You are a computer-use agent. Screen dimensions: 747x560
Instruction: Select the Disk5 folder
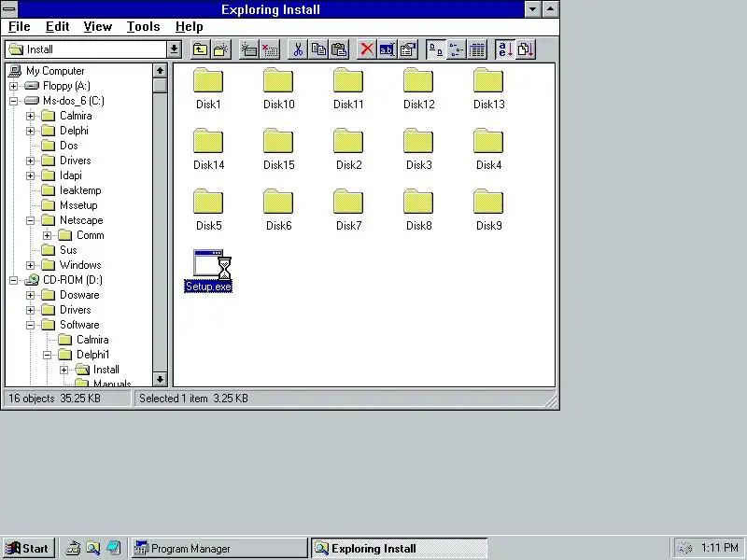(x=208, y=210)
